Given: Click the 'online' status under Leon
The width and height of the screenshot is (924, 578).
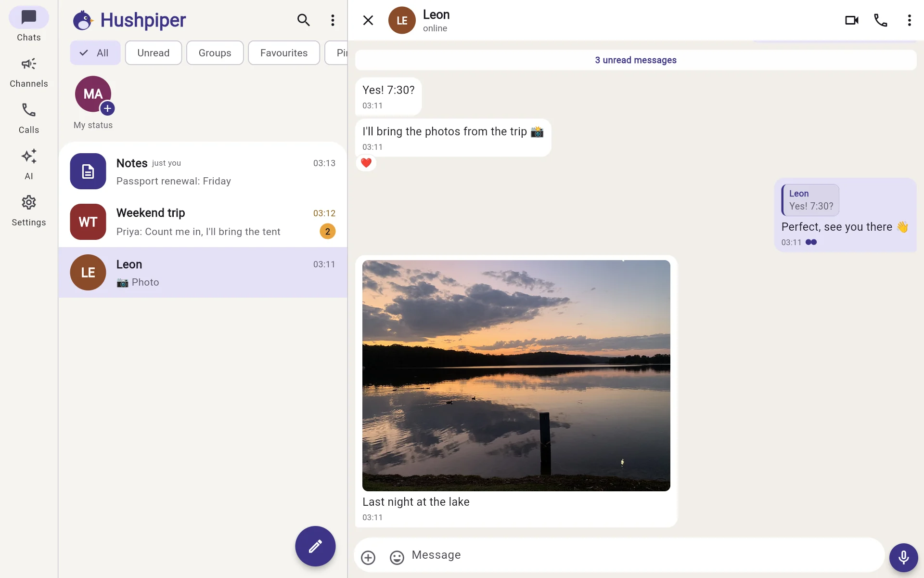Looking at the screenshot, I should point(435,28).
